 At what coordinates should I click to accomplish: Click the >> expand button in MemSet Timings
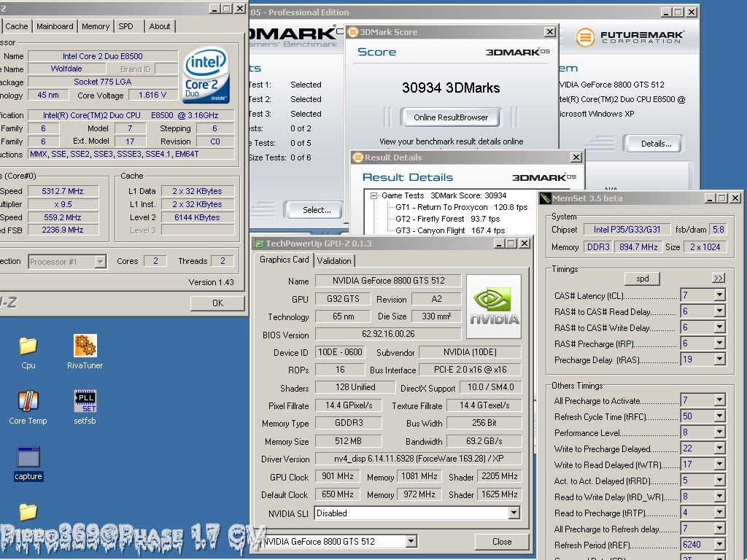(x=719, y=278)
